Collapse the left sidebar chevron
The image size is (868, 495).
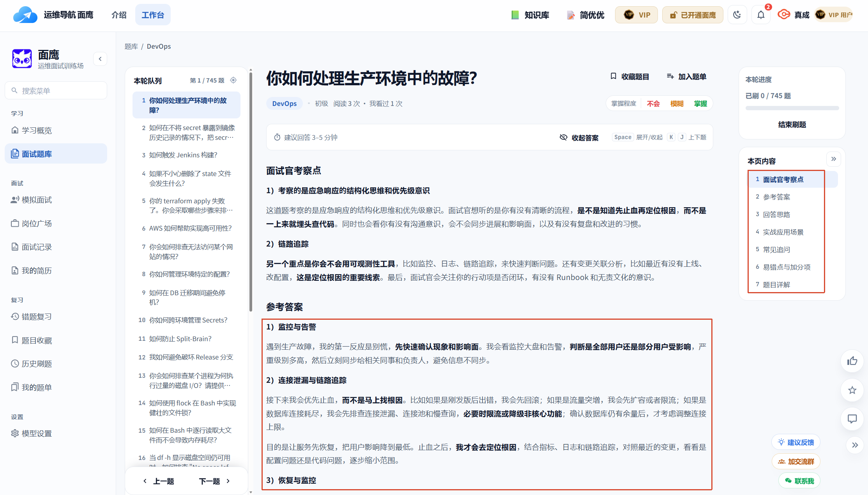click(100, 59)
